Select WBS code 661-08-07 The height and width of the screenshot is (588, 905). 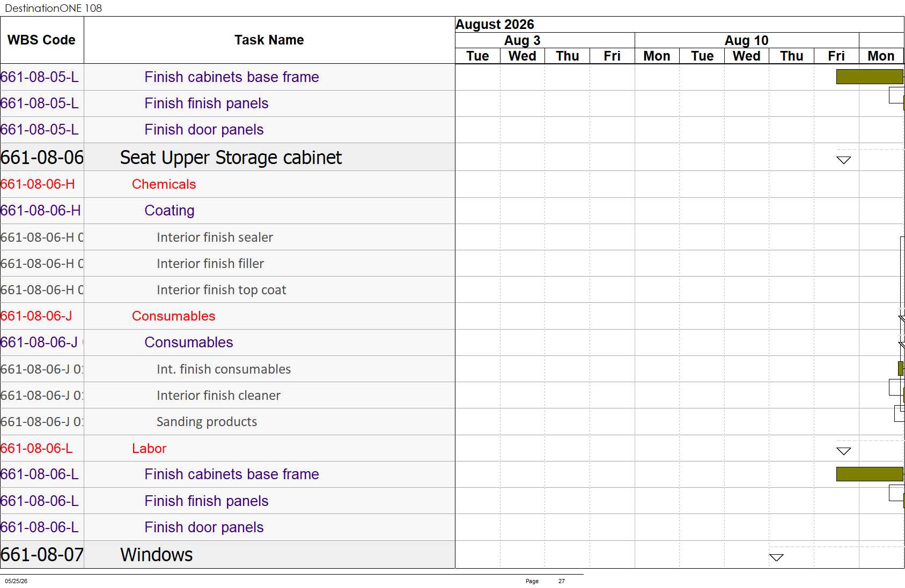tap(42, 555)
